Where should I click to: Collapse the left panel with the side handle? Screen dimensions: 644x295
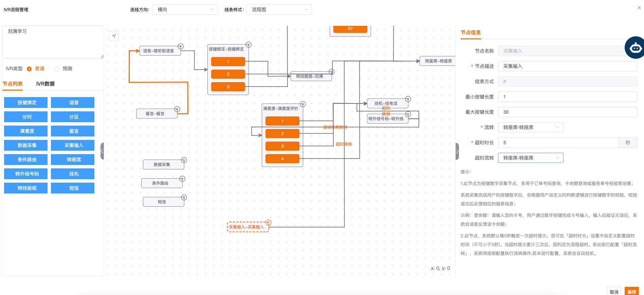coord(102,151)
